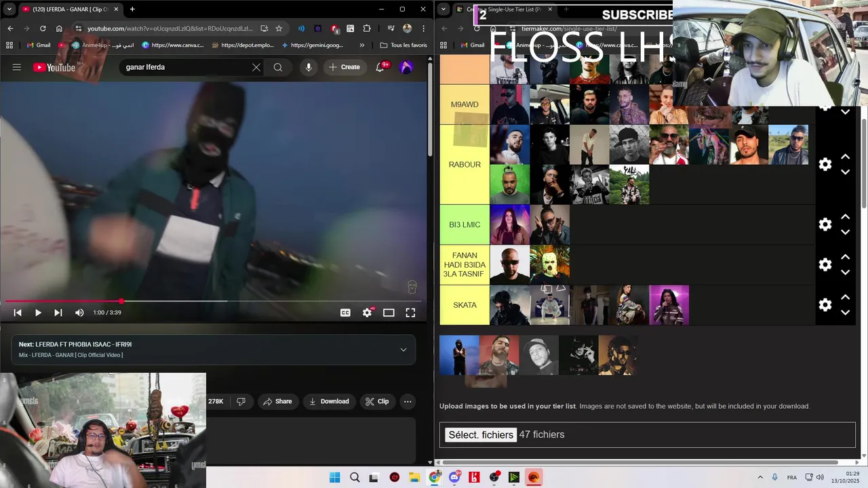Open settings gear for the BI3 LMIC tier

(x=825, y=224)
